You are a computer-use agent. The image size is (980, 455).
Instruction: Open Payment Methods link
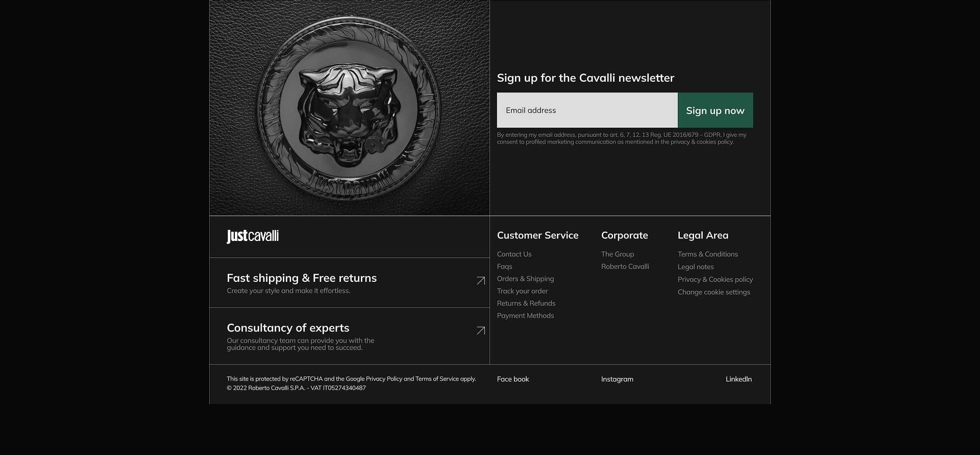(525, 316)
